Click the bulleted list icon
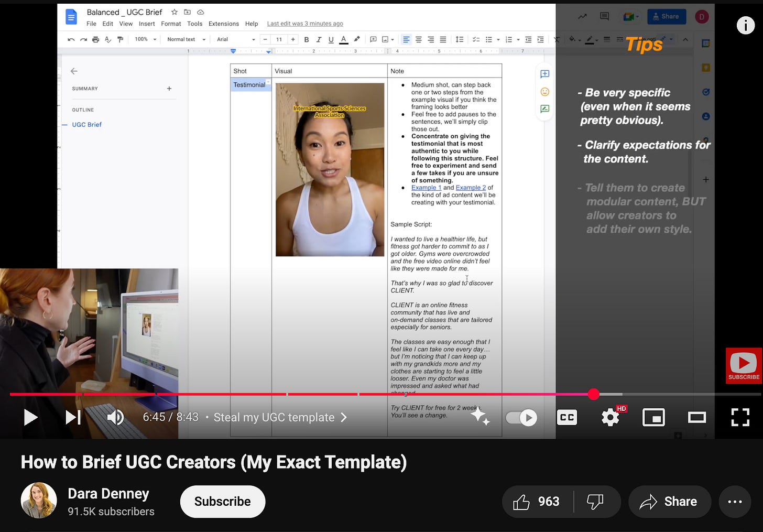 point(489,39)
